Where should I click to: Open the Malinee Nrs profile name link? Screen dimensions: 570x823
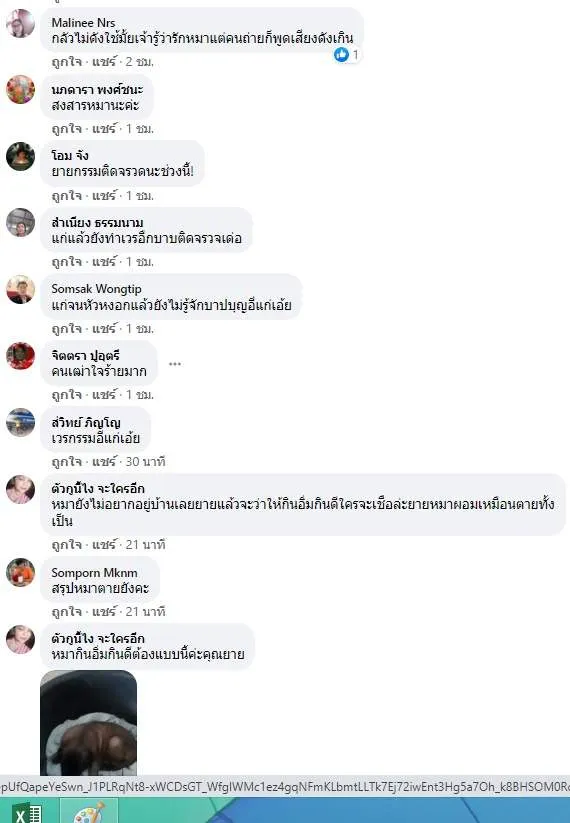point(83,23)
